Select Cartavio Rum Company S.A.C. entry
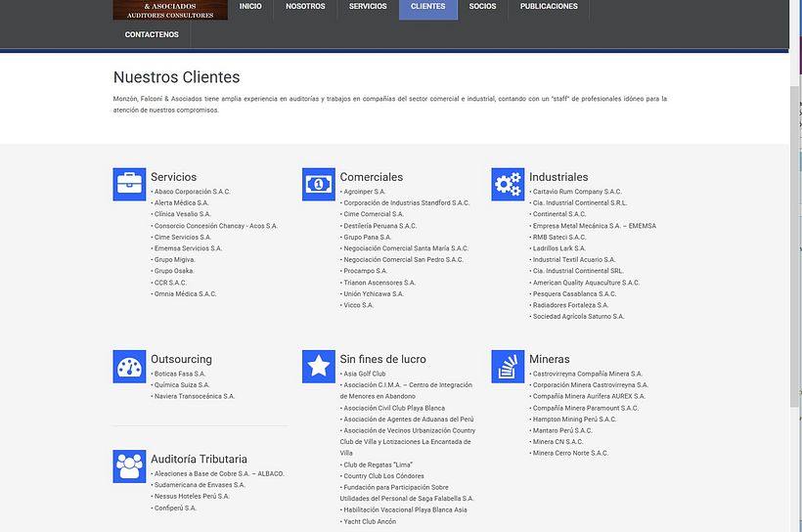Image resolution: width=802 pixels, height=532 pixels. coord(577,192)
